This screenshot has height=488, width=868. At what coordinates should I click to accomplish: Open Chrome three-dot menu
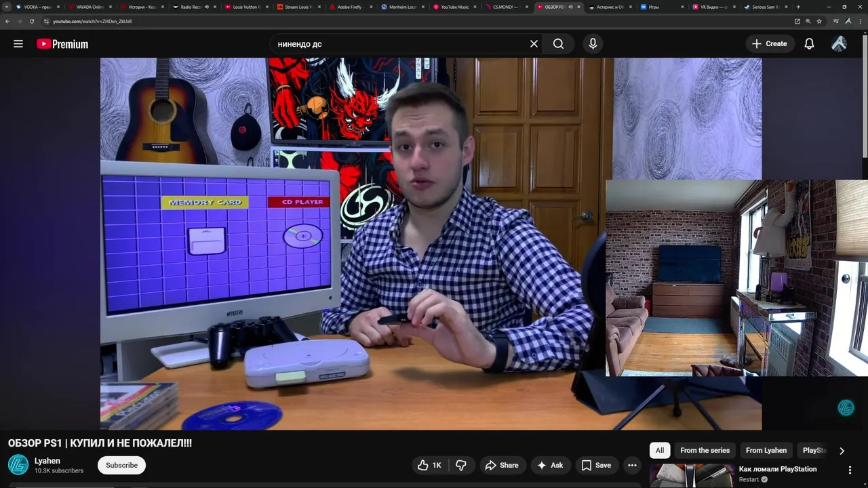coord(860,21)
